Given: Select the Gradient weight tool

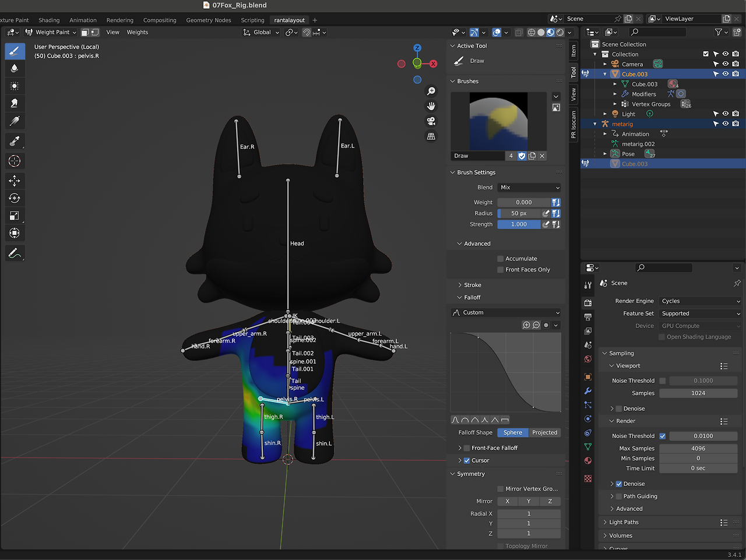Looking at the screenshot, I should click(x=15, y=121).
